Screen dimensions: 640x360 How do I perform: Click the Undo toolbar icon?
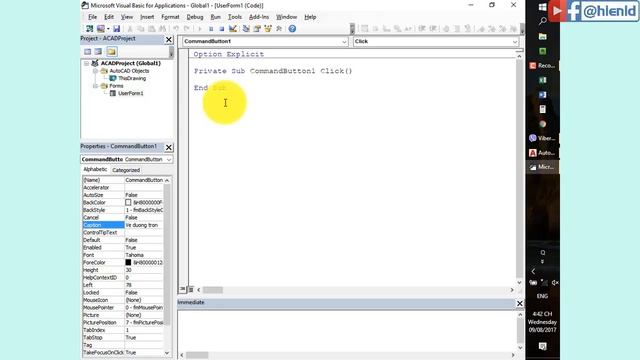coord(176,29)
